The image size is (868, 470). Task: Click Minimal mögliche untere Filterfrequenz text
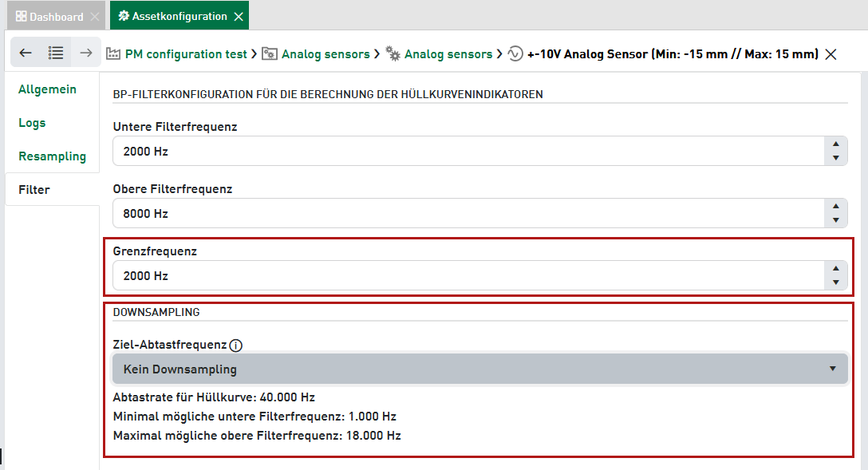[254, 417]
